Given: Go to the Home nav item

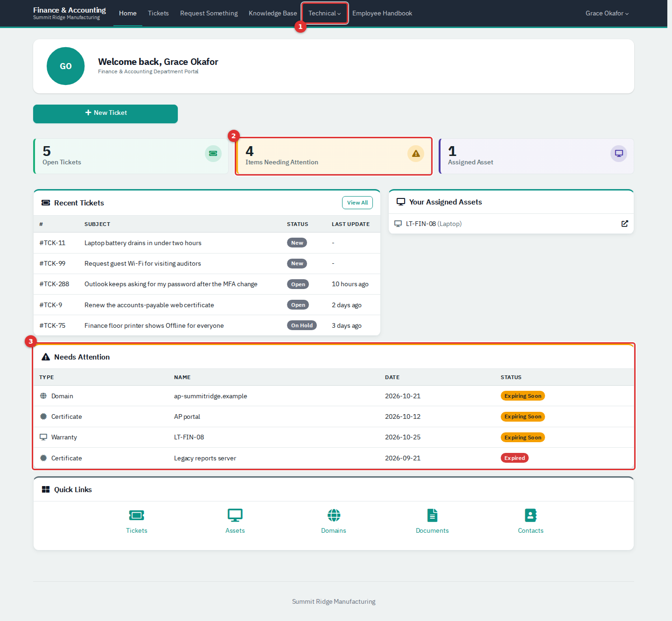Looking at the screenshot, I should [128, 13].
